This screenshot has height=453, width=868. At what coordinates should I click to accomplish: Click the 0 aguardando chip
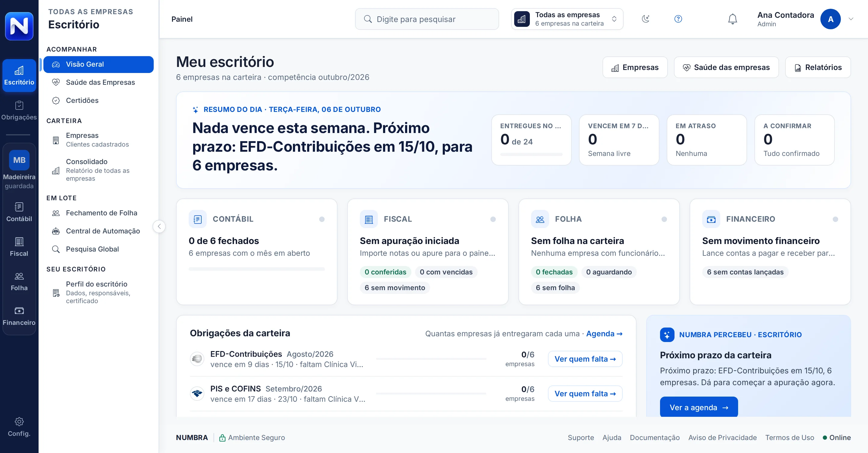click(x=609, y=272)
